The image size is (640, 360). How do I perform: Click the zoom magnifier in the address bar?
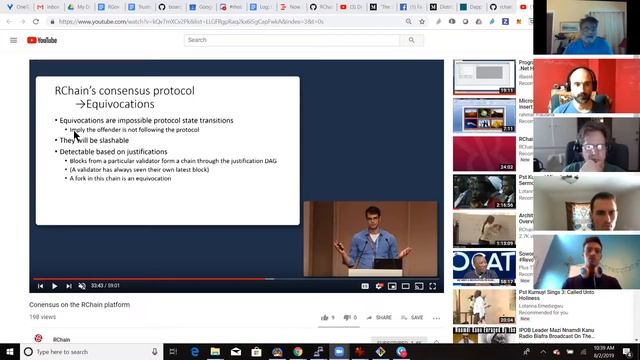[x=409, y=21]
